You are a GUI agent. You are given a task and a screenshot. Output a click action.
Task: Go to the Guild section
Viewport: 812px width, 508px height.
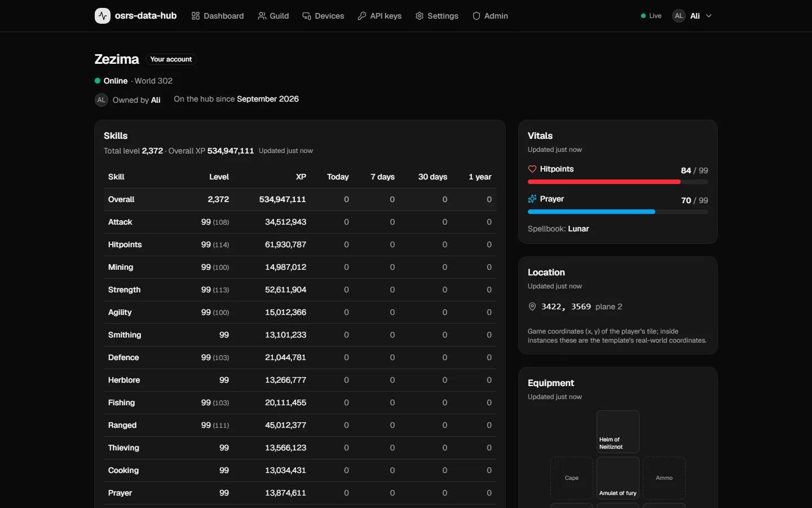(273, 16)
